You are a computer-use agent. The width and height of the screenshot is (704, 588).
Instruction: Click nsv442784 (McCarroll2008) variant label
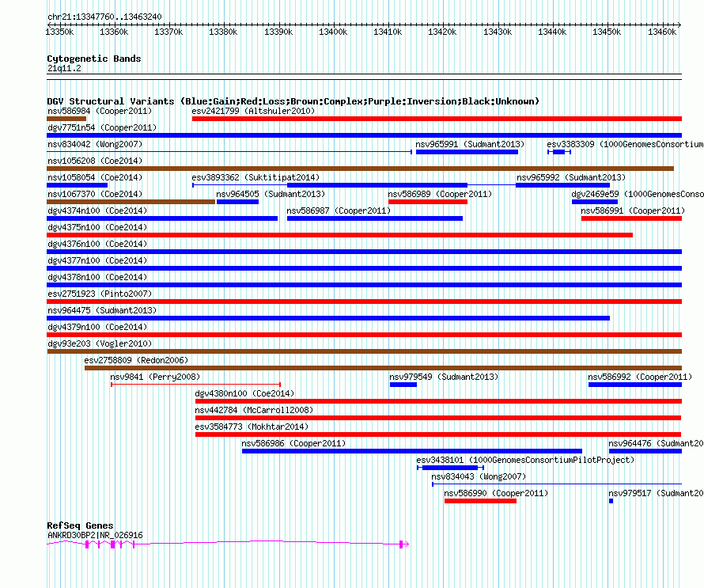point(254,410)
